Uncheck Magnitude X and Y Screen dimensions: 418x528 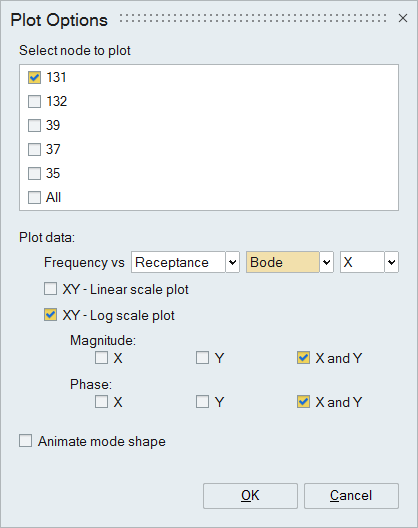tap(303, 358)
